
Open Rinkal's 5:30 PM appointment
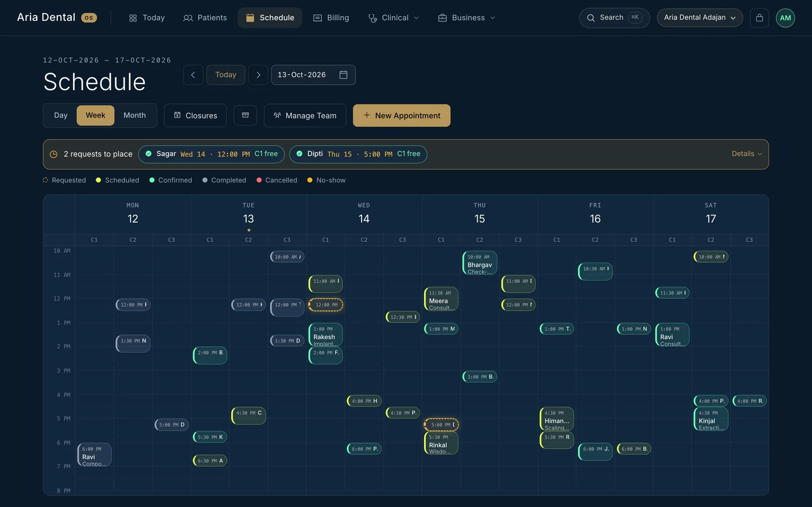coord(441,443)
